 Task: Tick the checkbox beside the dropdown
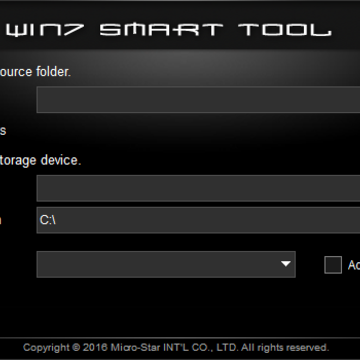tap(333, 265)
